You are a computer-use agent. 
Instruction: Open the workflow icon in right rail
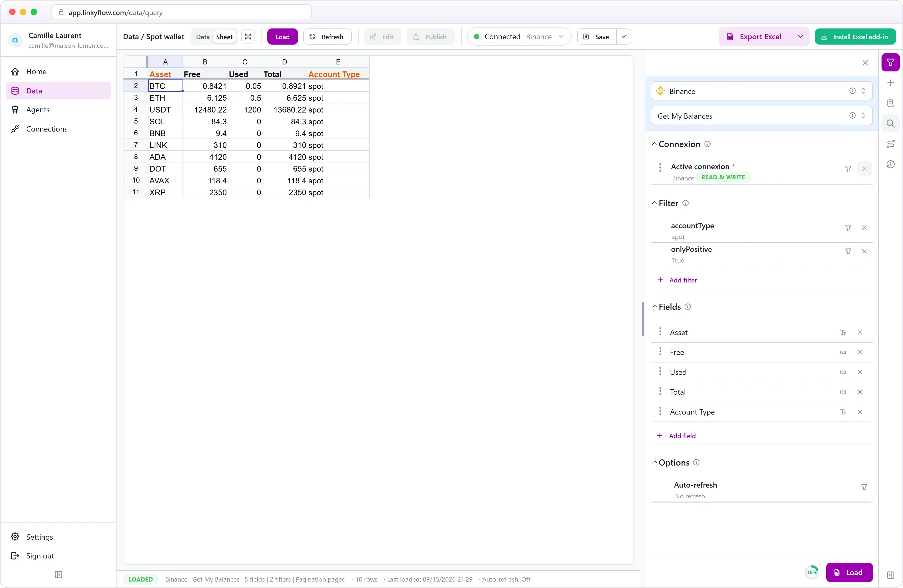890,144
